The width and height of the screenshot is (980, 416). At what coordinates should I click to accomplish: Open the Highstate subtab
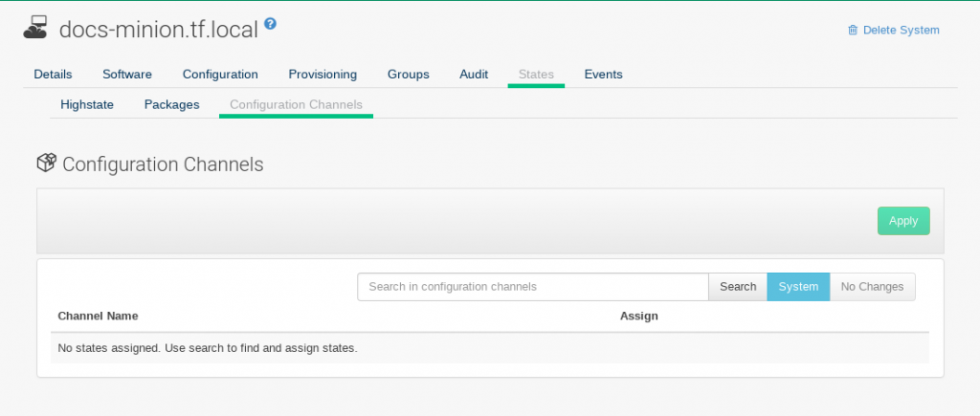[x=87, y=104]
